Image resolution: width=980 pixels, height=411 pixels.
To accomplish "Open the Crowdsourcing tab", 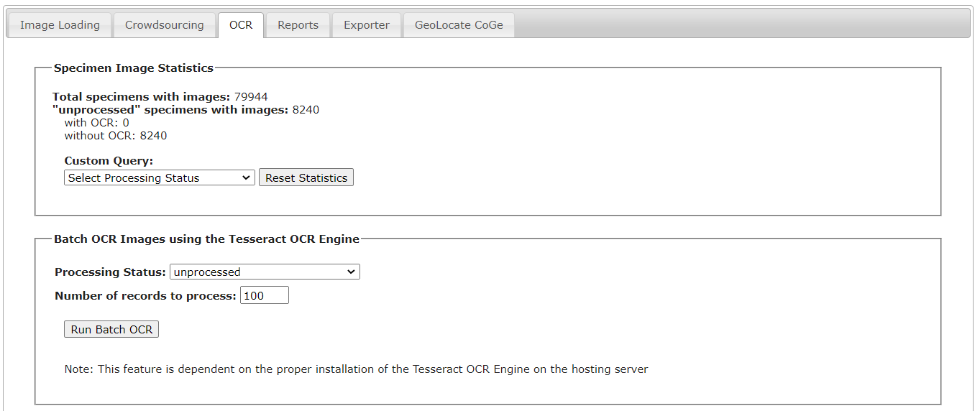I will 165,25.
